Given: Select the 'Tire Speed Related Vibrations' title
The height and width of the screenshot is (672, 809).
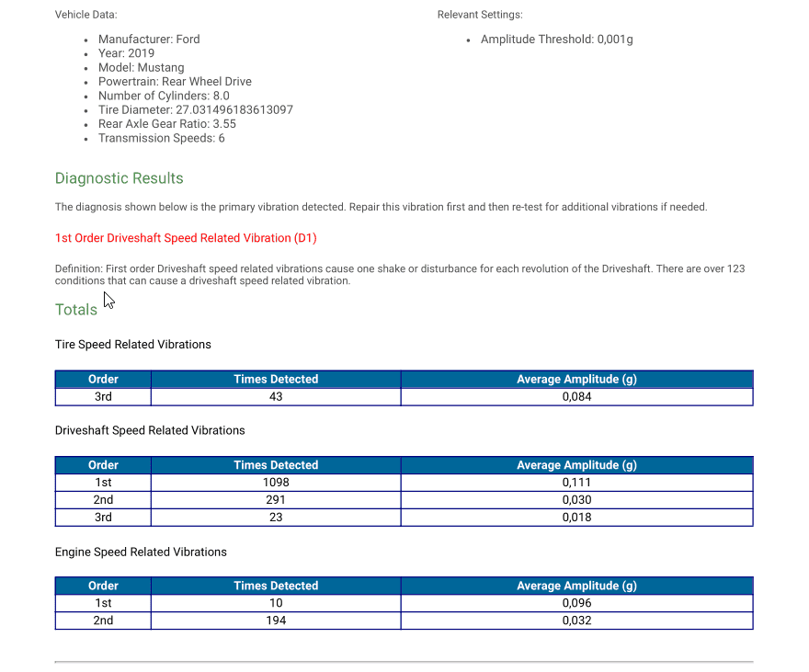Looking at the screenshot, I should pyautogui.click(x=133, y=345).
